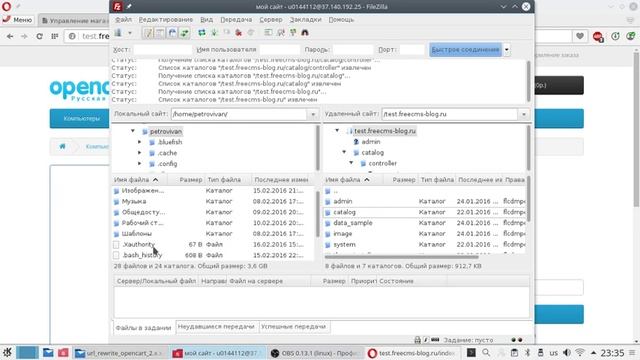Expand the .config folder in local tree
This screenshot has width=640, height=360.
tap(140, 164)
